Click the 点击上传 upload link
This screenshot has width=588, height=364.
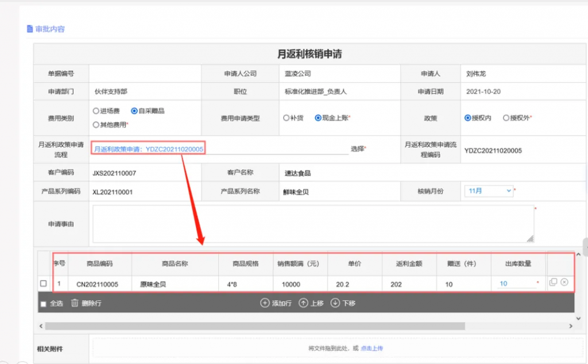[x=372, y=348]
